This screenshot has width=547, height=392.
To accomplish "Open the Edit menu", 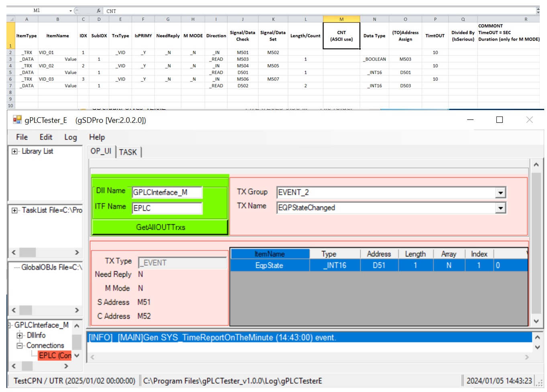I will [x=46, y=137].
